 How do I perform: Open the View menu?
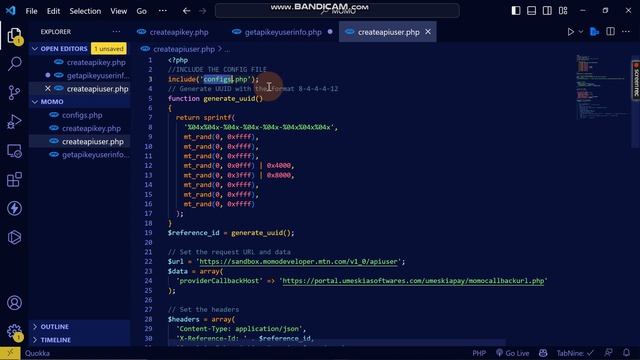118,11
